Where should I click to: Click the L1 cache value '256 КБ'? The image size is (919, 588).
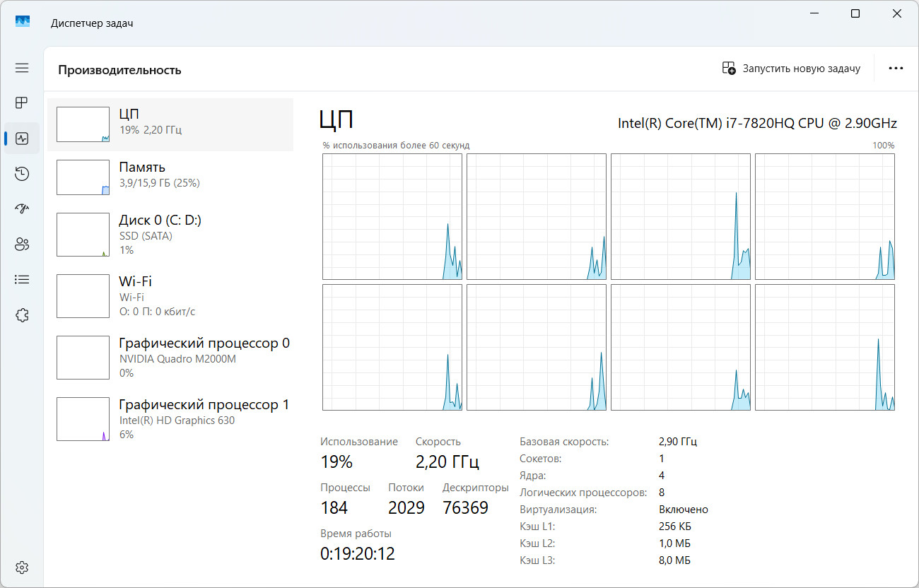675,527
